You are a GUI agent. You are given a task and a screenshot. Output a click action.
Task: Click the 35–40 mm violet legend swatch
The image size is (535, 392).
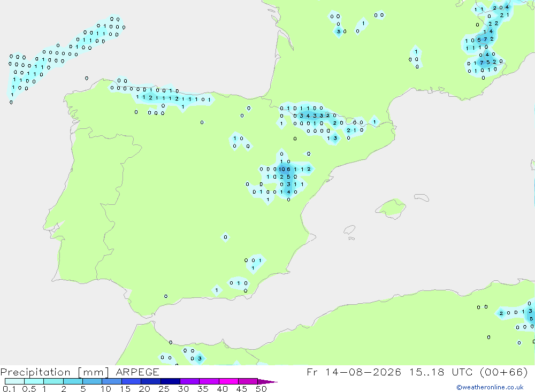tap(209, 381)
